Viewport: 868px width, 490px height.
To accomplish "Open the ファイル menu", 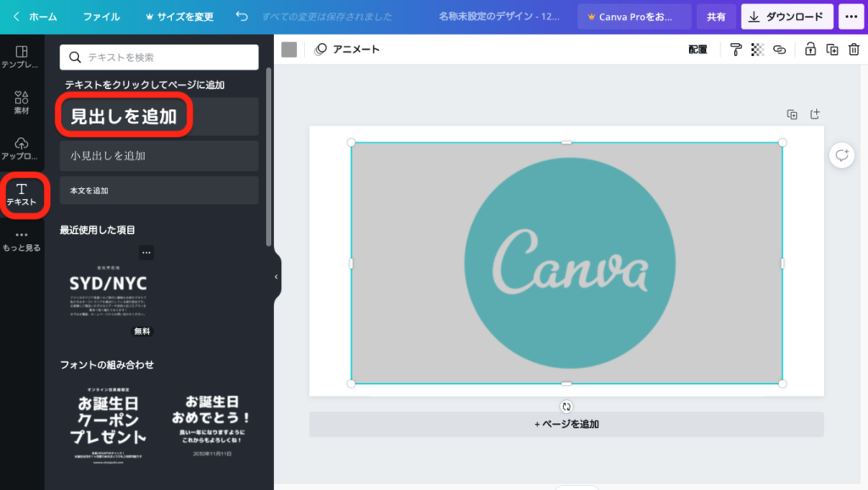I will (x=102, y=17).
